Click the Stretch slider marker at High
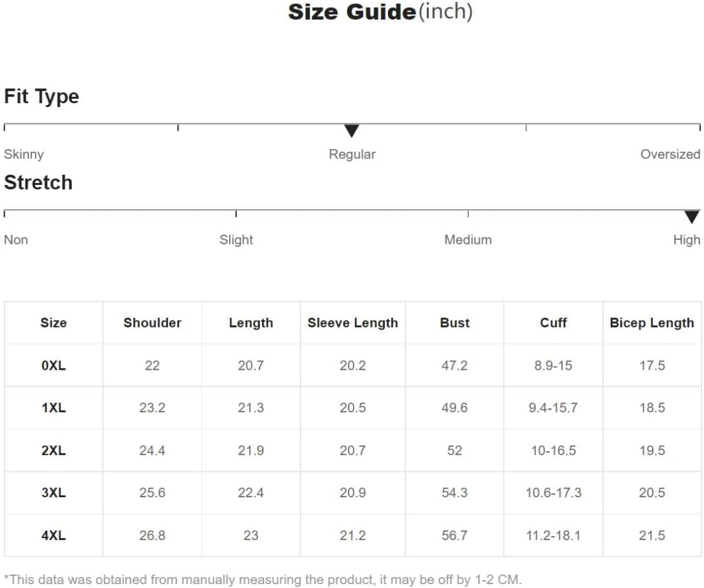 (692, 217)
